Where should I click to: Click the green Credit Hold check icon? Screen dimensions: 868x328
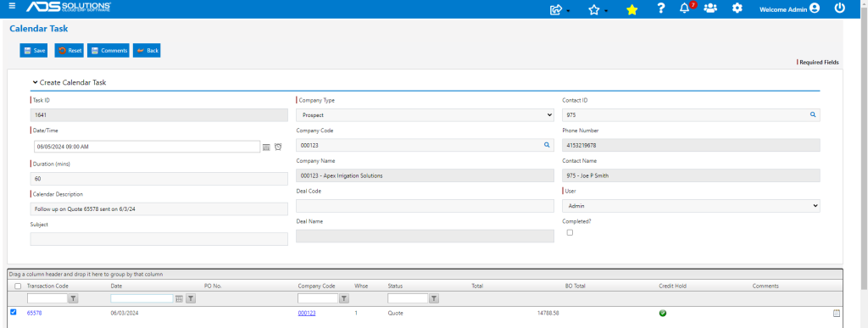pos(663,313)
